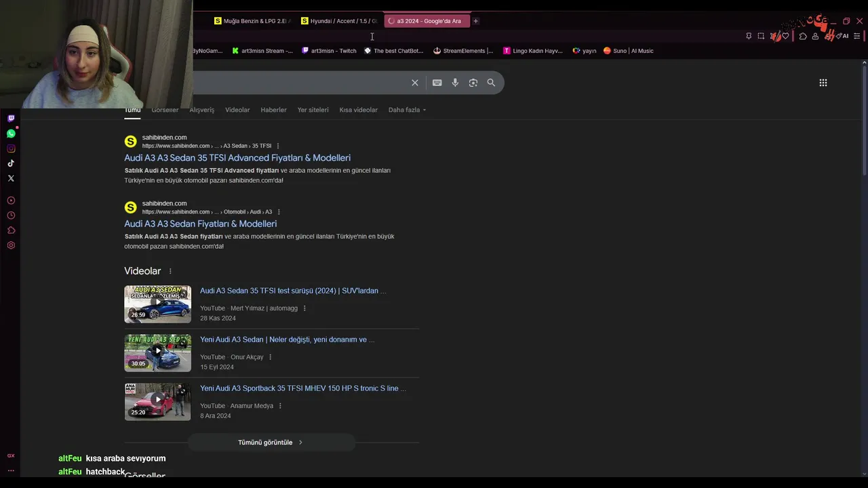The height and width of the screenshot is (488, 868).
Task: Switch to Muğla Benzin & LPG tab
Action: coord(252,21)
